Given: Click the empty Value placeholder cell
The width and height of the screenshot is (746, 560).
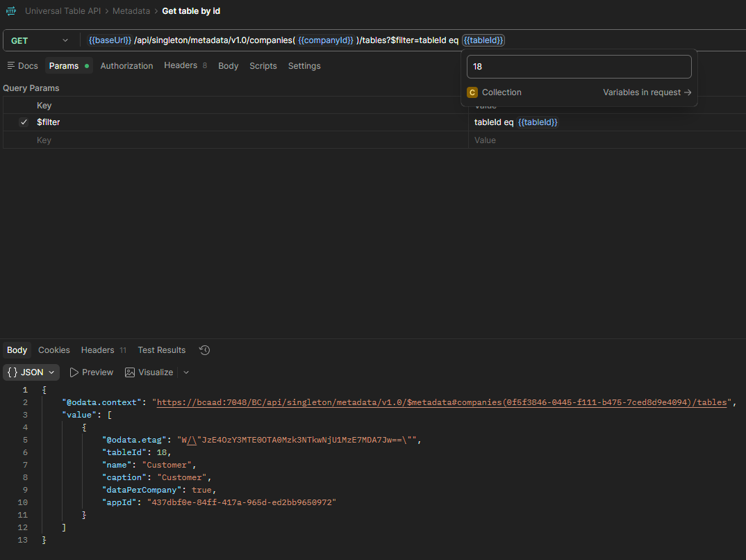Looking at the screenshot, I should 607,140.
